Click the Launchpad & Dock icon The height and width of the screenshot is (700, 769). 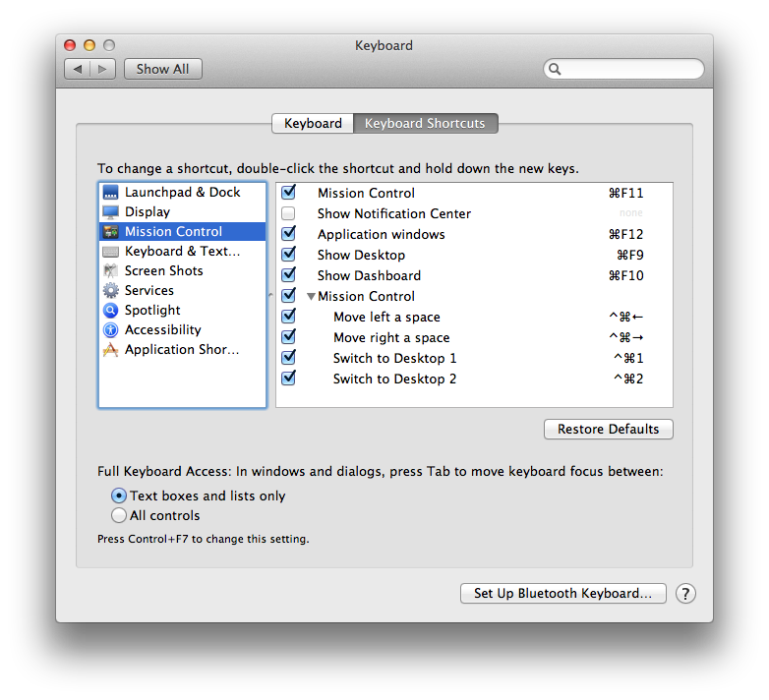(x=110, y=192)
